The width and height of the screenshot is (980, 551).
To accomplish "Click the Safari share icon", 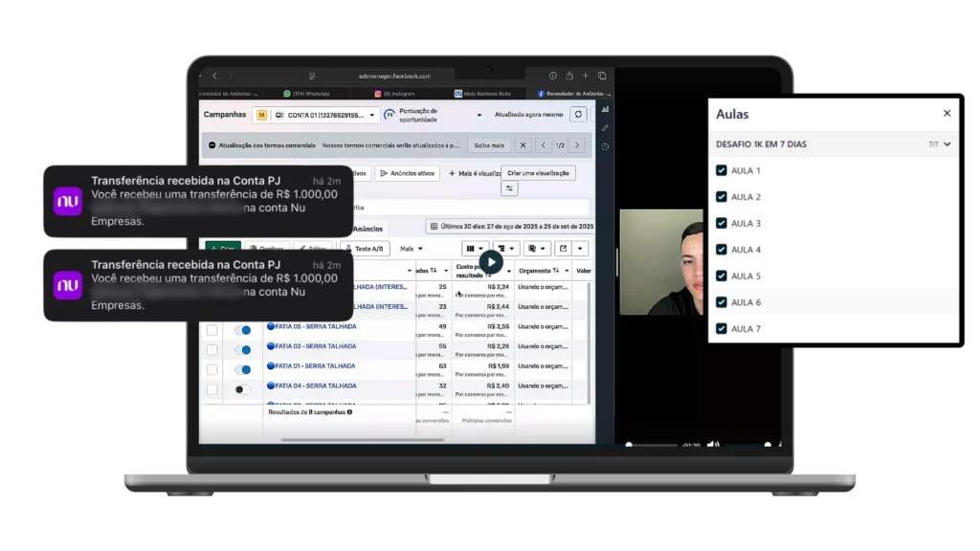I will click(568, 76).
